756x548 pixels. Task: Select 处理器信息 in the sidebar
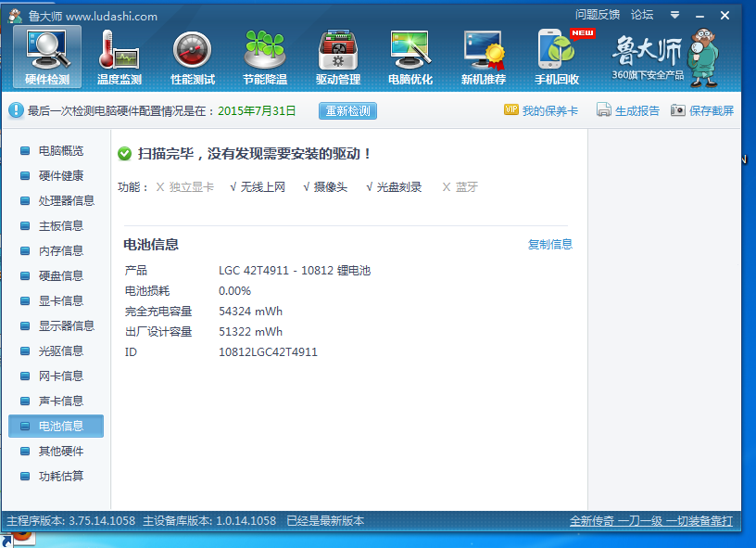coord(57,200)
